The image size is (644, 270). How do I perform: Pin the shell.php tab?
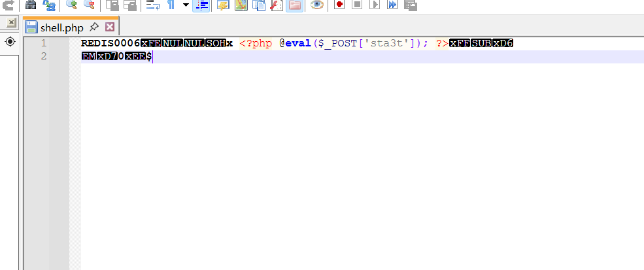coord(94,27)
